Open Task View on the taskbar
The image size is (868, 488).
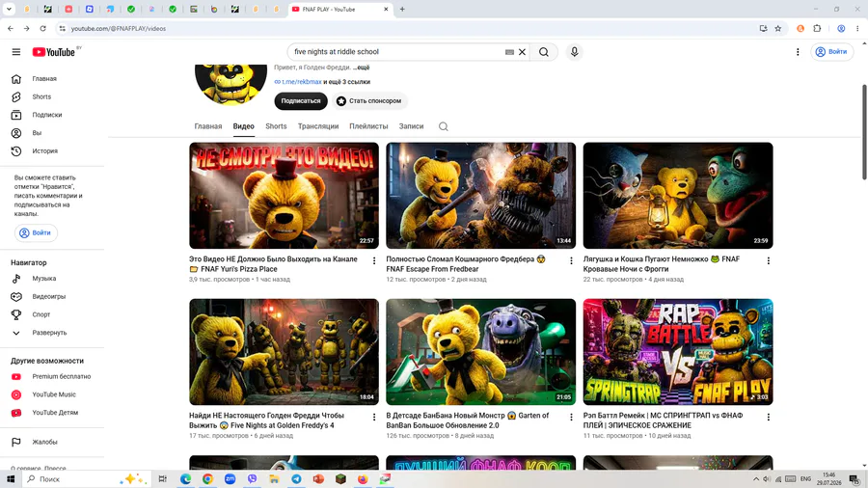pos(163,479)
